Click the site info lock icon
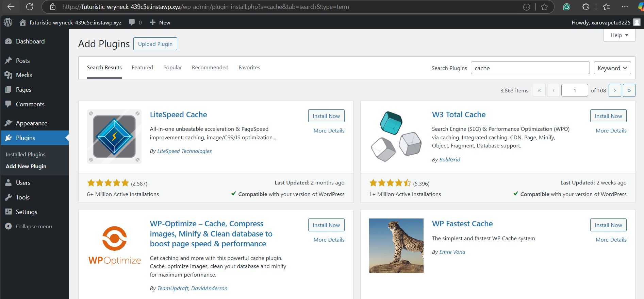The height and width of the screenshot is (299, 644). coord(52,7)
